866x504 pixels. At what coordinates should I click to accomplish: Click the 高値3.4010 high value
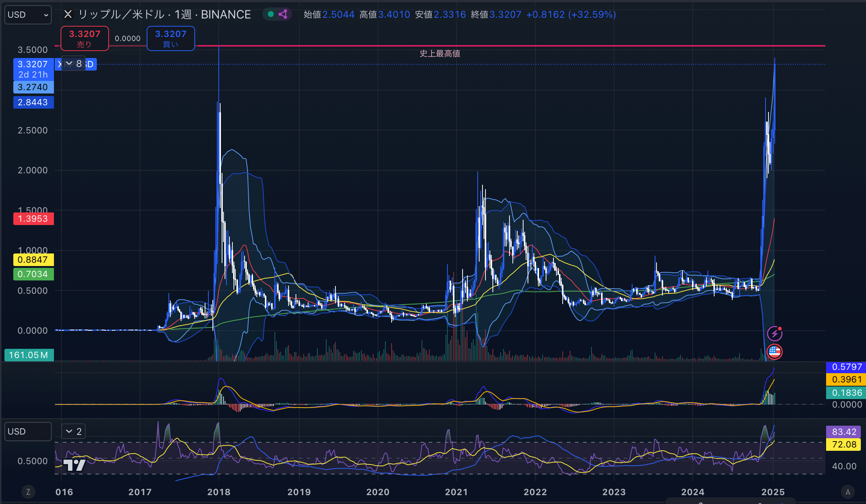(385, 14)
